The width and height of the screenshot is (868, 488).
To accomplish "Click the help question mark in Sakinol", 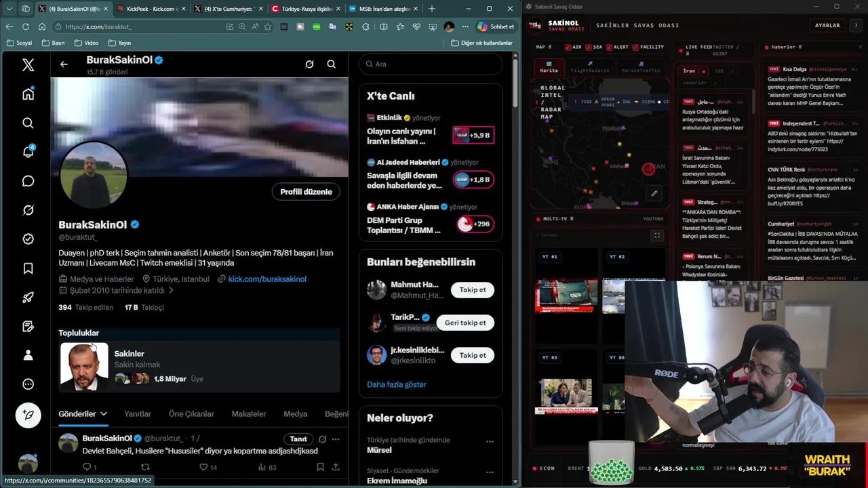I will click(855, 25).
